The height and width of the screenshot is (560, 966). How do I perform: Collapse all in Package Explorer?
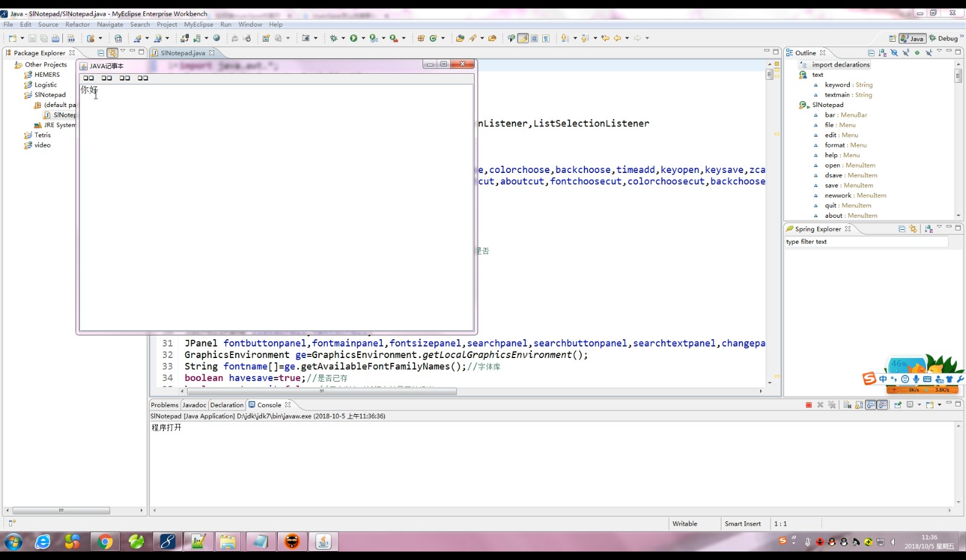tap(100, 53)
